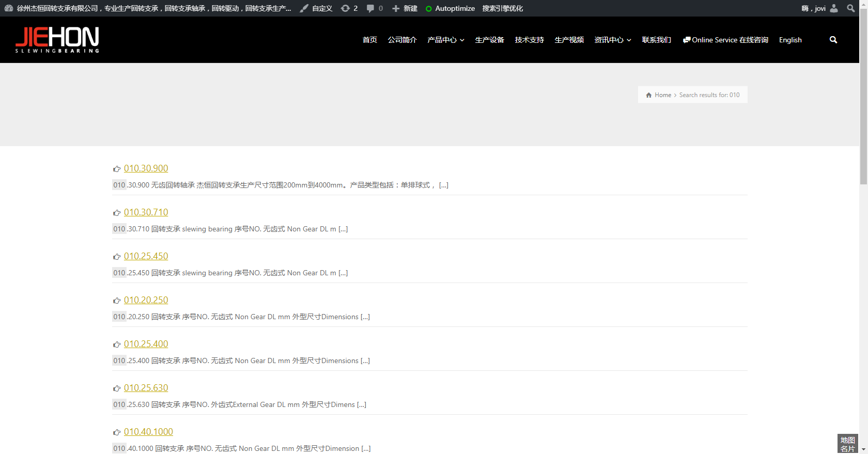The height and width of the screenshot is (454, 868).
Task: Click pointing-hand icon beside 010.40.1000
Action: point(117,432)
